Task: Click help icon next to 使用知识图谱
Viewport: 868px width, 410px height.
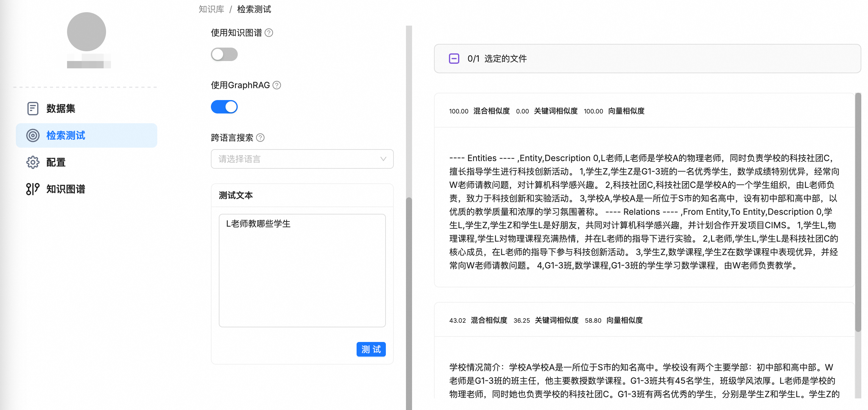Action: pos(269,33)
